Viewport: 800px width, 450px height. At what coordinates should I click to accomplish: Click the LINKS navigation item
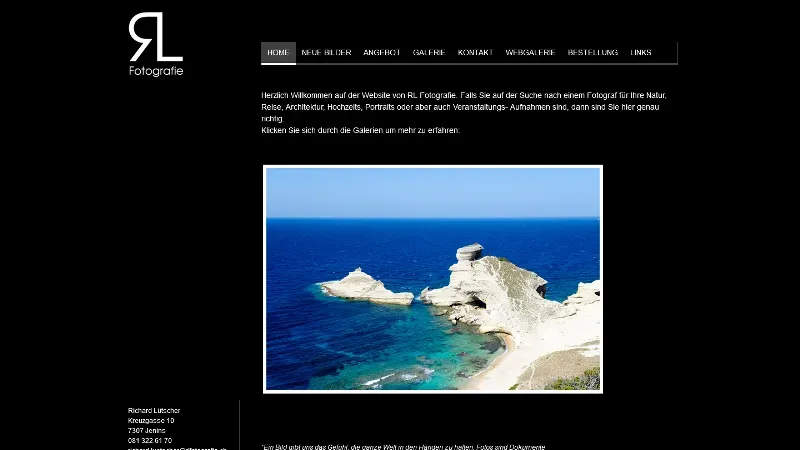(x=641, y=53)
